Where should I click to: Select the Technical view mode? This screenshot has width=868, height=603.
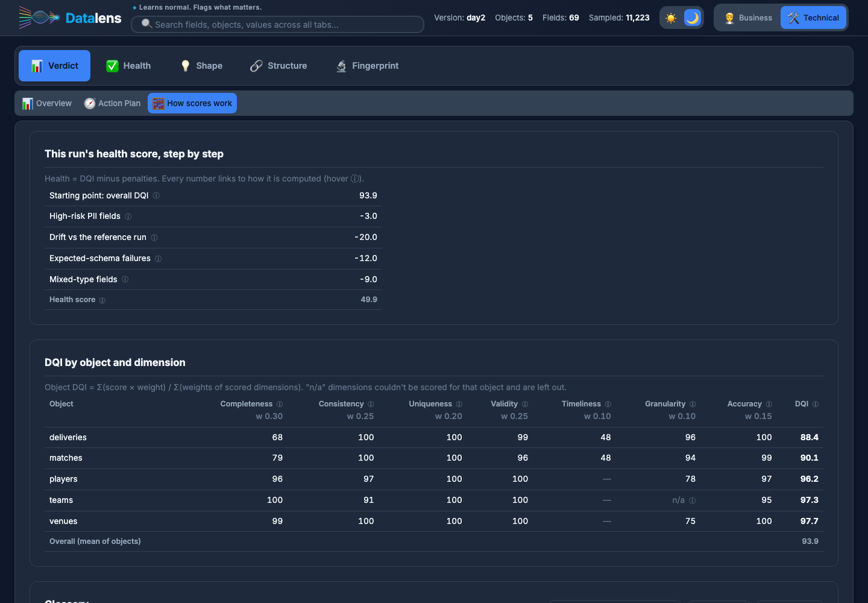(x=813, y=18)
